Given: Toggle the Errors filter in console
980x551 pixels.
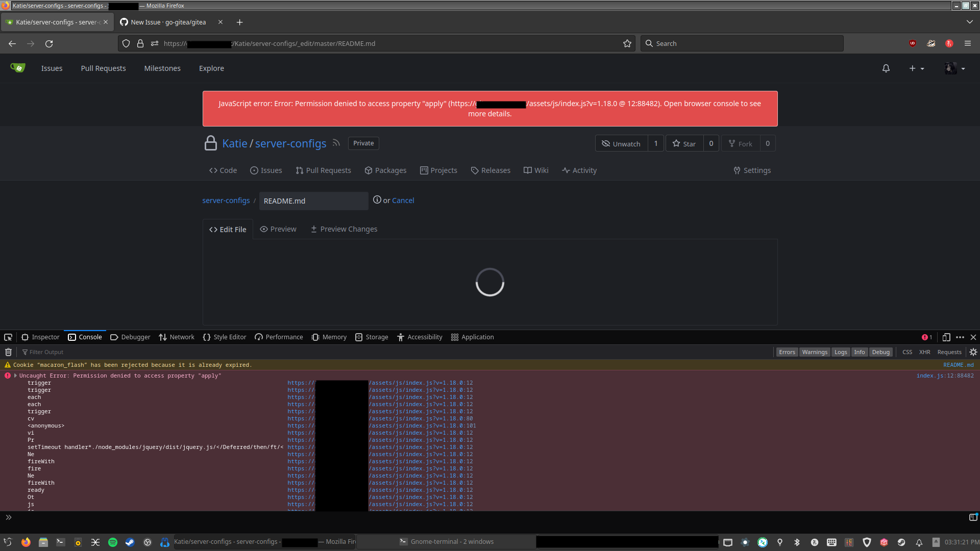Looking at the screenshot, I should pos(787,352).
